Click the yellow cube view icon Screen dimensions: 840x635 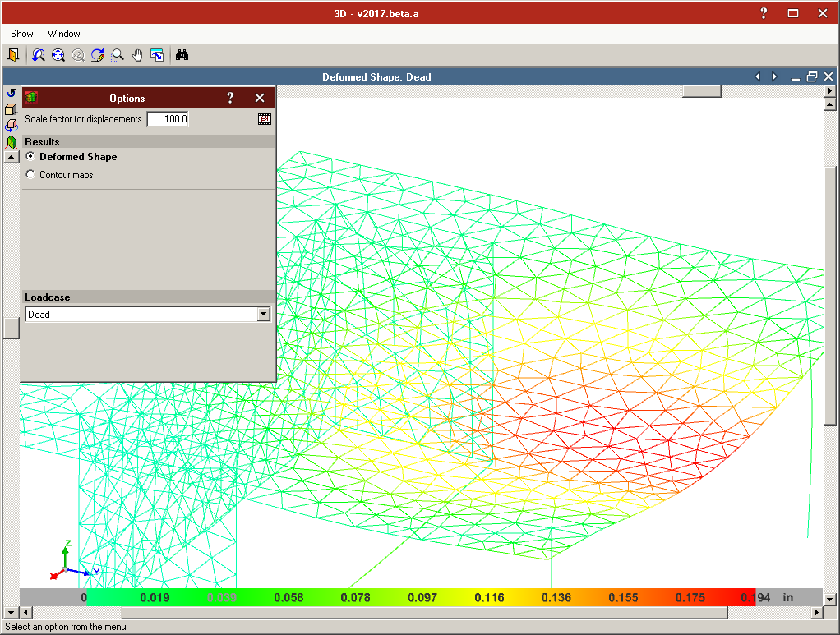(11, 109)
